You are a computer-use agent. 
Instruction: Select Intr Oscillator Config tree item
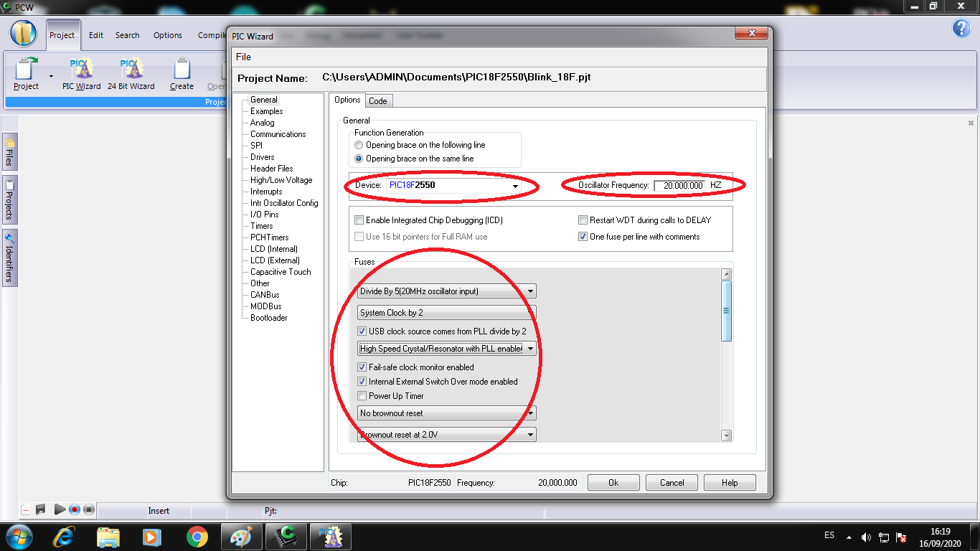(284, 203)
